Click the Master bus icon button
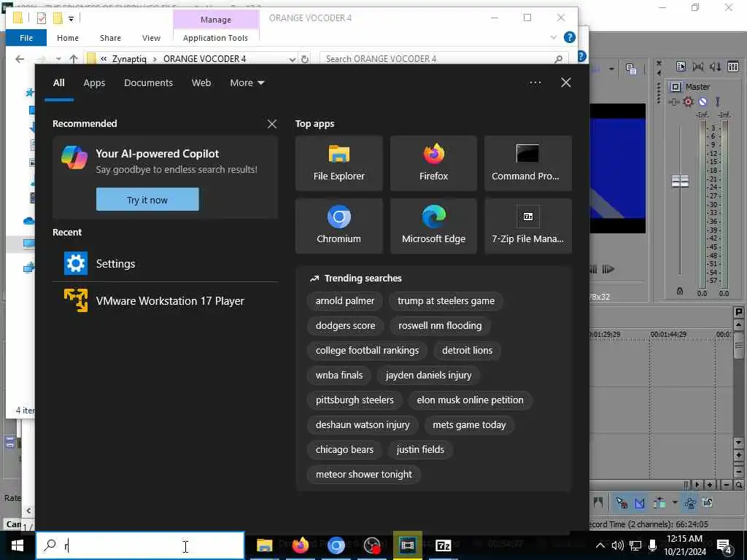 click(676, 87)
